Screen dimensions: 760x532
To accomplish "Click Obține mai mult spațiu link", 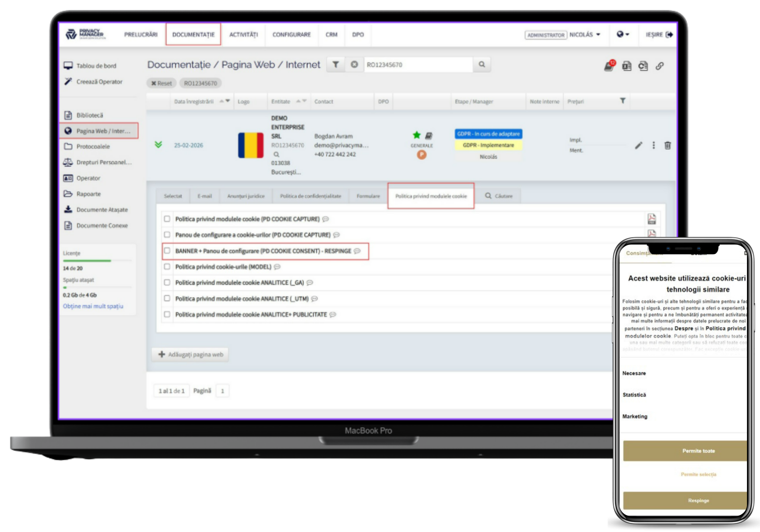I will pos(93,307).
